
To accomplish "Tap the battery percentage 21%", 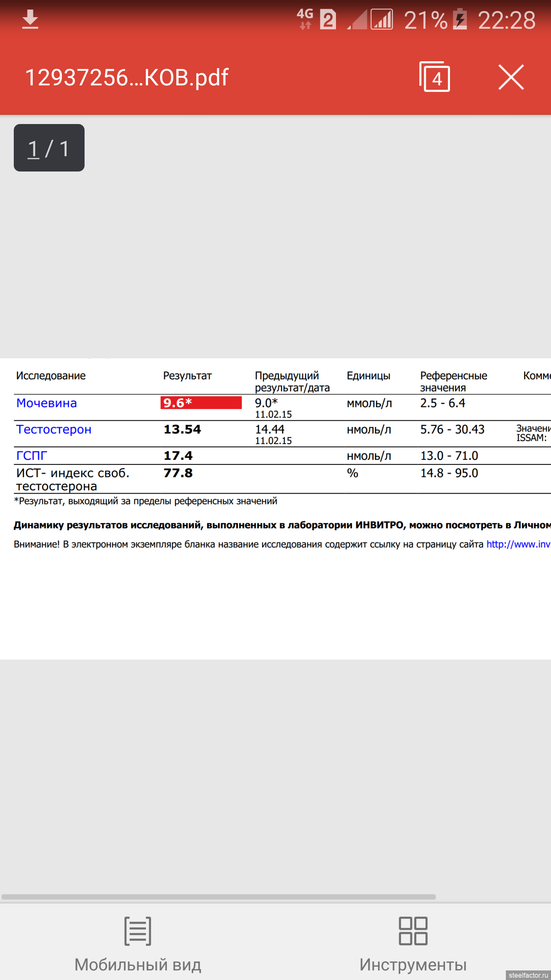I will click(425, 20).
